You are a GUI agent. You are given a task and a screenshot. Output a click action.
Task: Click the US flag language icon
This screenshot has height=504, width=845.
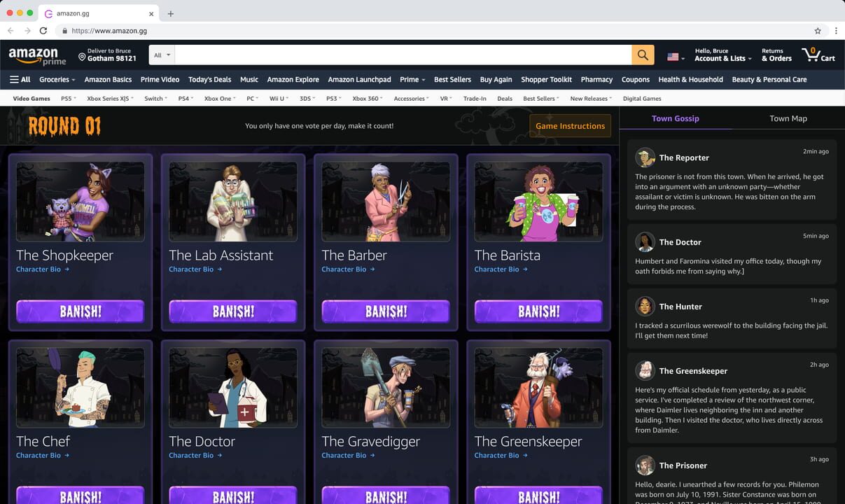click(x=672, y=55)
